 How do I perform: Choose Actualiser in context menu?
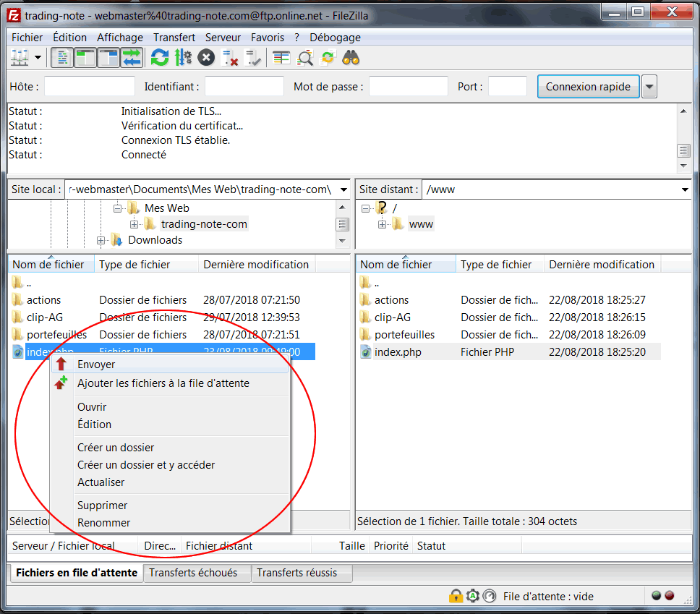pos(170,482)
